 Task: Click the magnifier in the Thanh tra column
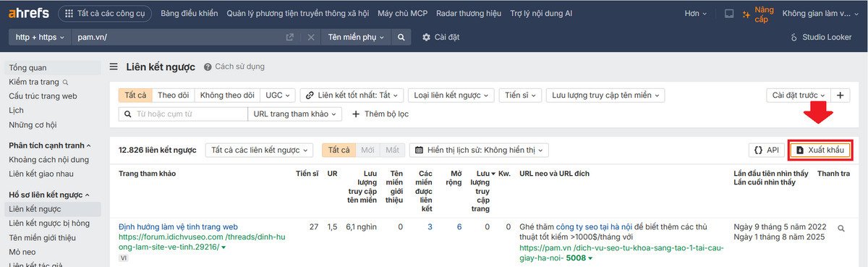pyautogui.click(x=841, y=228)
